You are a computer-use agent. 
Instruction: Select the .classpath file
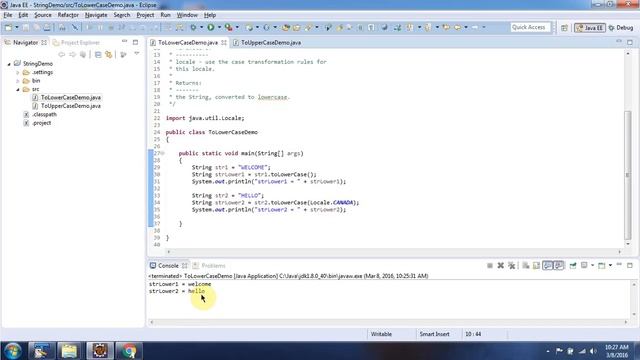[x=44, y=115]
